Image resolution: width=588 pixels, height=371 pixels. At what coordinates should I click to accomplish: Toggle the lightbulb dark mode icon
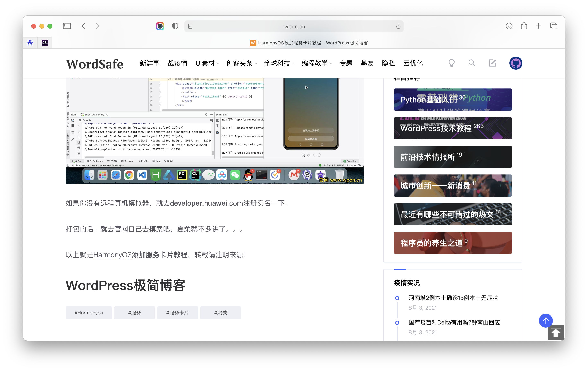point(451,63)
